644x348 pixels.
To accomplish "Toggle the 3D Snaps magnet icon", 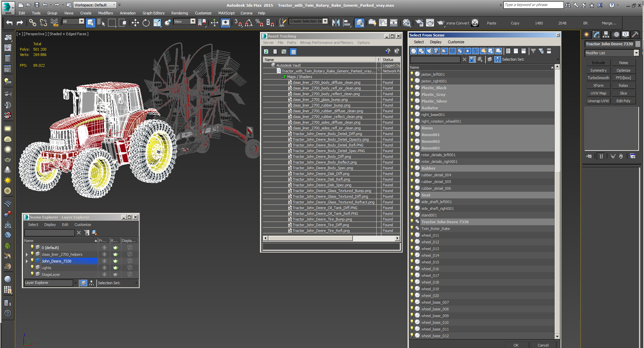I will pos(238,23).
